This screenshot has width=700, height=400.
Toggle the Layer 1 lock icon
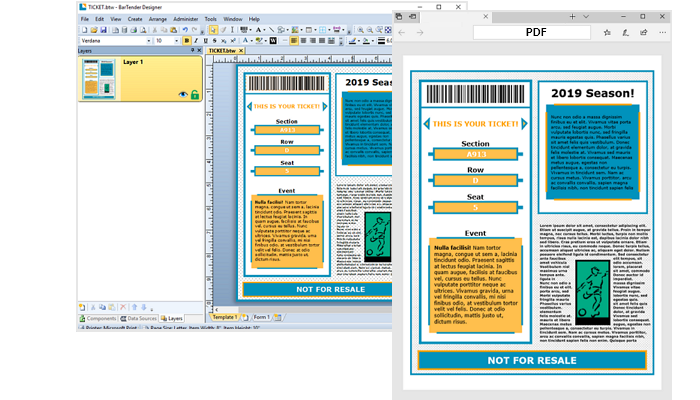tap(195, 94)
